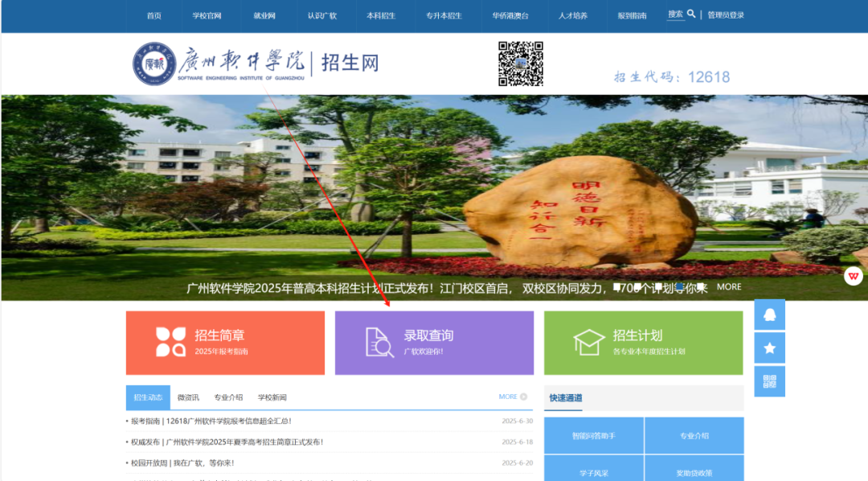Click the 广州软件学院 calligraphy site title
The image size is (868, 481).
coord(241,61)
